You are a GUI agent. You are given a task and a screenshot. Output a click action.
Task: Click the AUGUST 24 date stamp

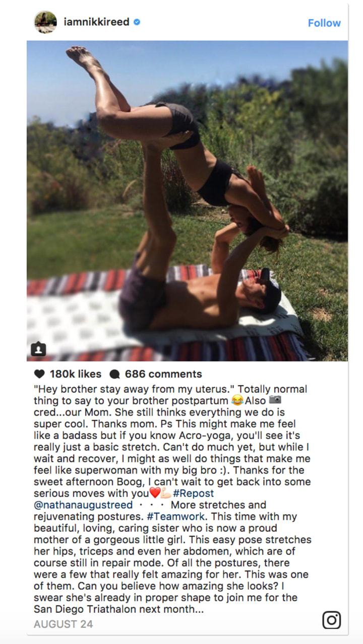(63, 624)
